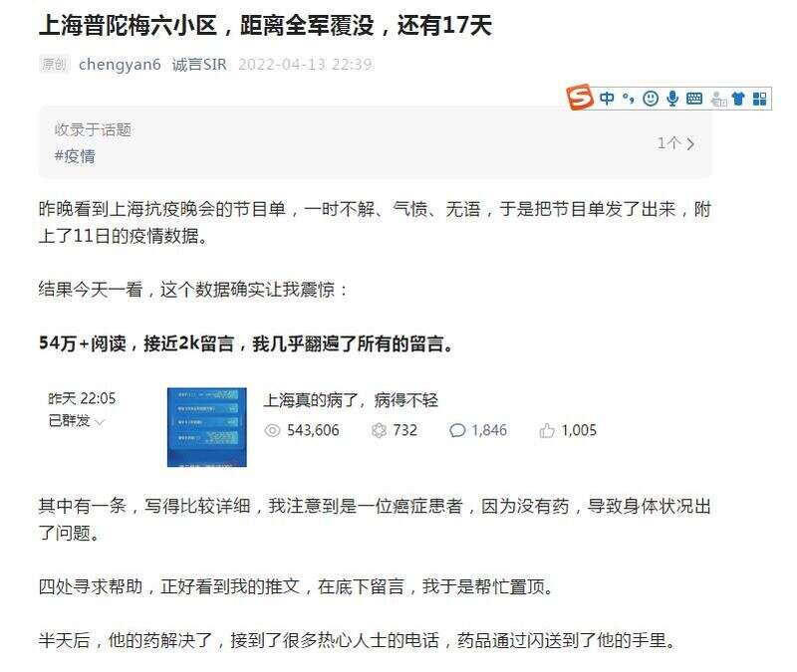Expand the 已群发 dropdown arrow
This screenshot has height=672, width=797.
point(100,421)
